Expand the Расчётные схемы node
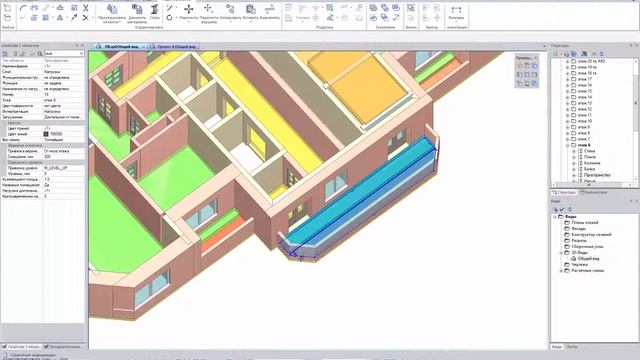 tap(561, 271)
